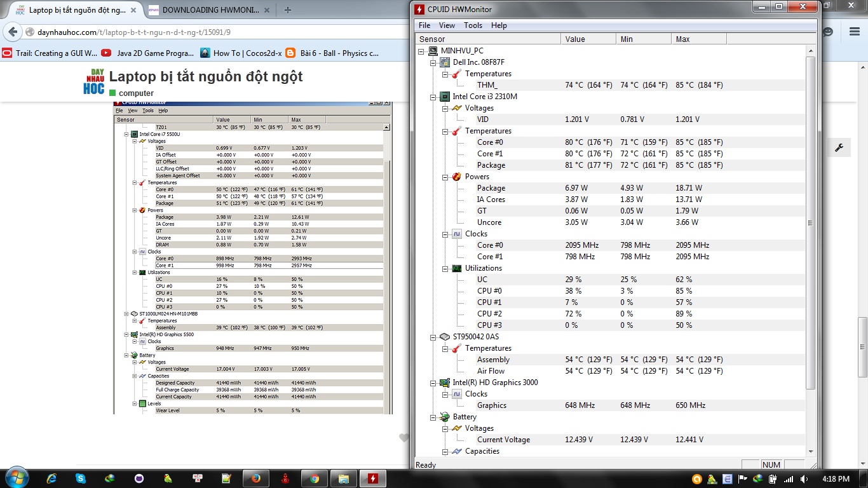Click the Chrome back arrow
The image size is (868, 488).
click(11, 32)
